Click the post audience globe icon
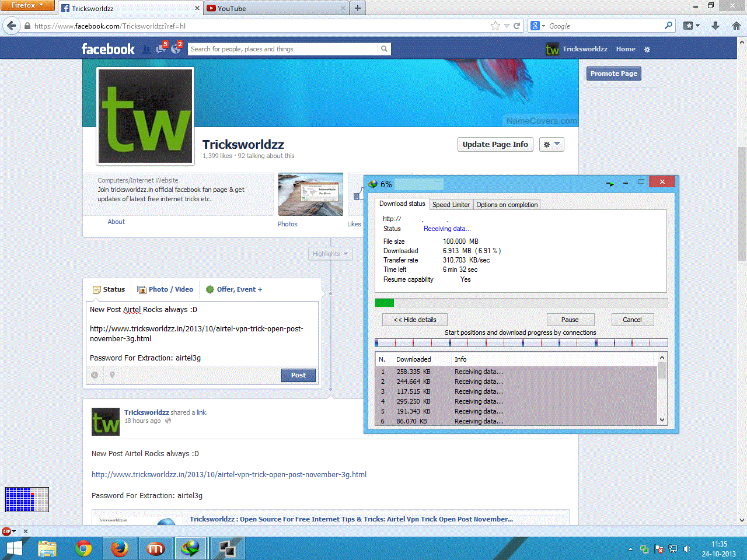Screen dimensions: 747x560 coord(168,421)
